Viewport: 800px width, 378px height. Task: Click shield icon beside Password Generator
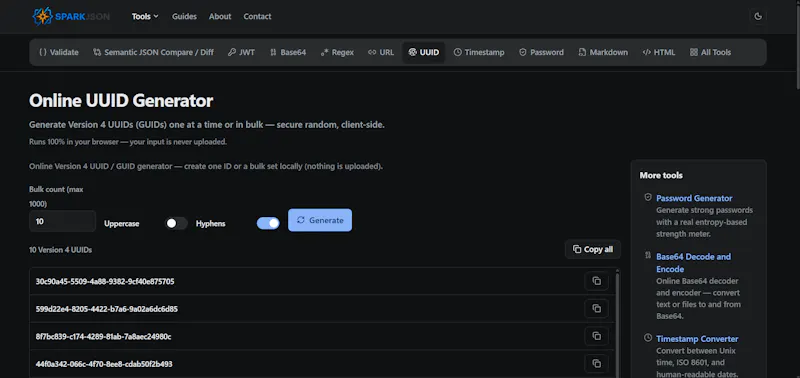coord(648,197)
